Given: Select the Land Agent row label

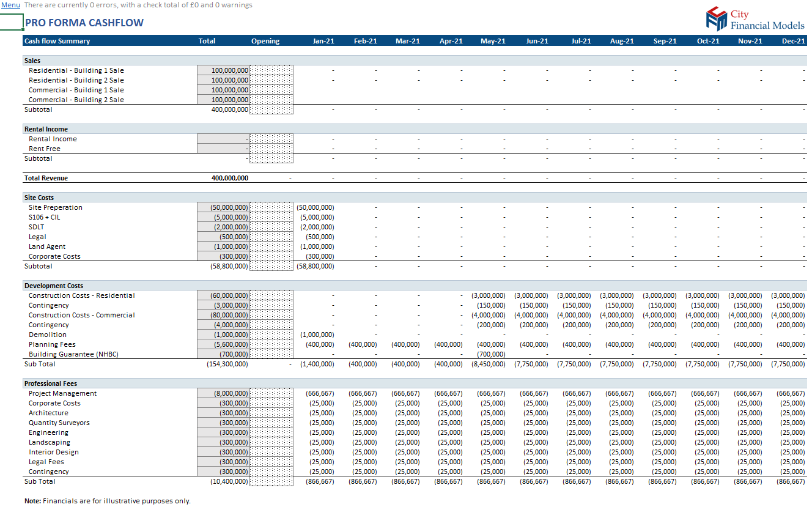Looking at the screenshot, I should tap(47, 246).
